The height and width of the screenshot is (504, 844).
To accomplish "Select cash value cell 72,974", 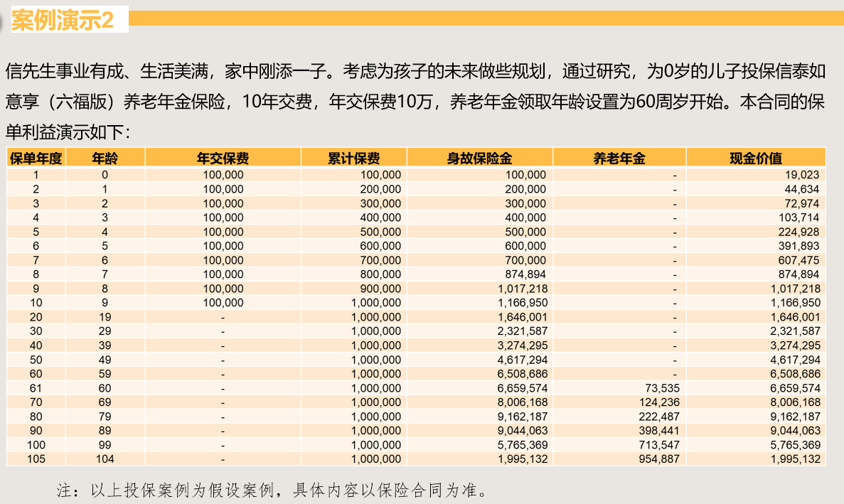I will (802, 203).
